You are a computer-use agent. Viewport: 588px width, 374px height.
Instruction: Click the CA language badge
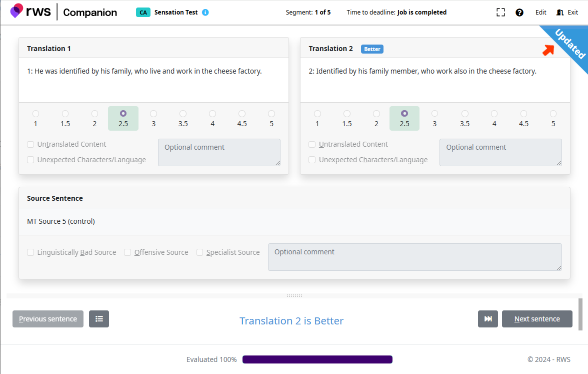[143, 13]
